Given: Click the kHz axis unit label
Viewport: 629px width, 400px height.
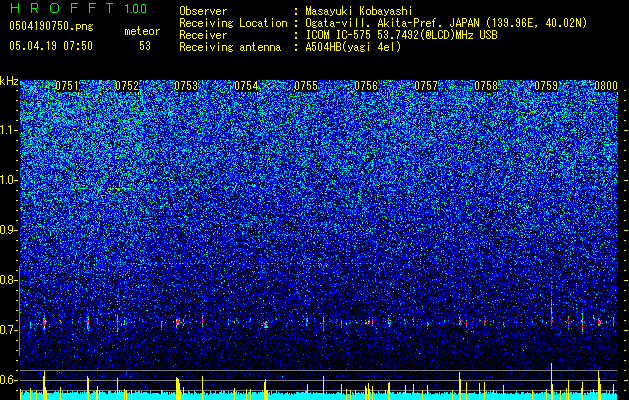Looking at the screenshot, I should pyautogui.click(x=9, y=81).
